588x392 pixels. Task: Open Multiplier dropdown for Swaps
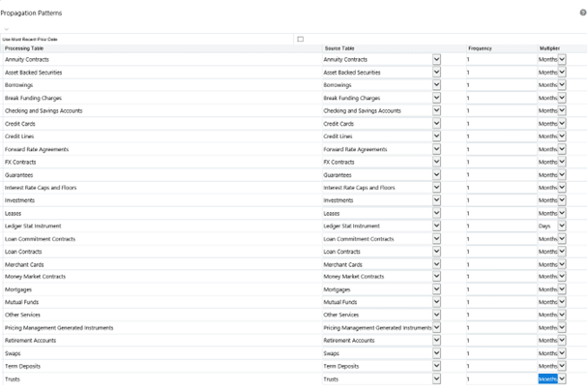tap(562, 353)
